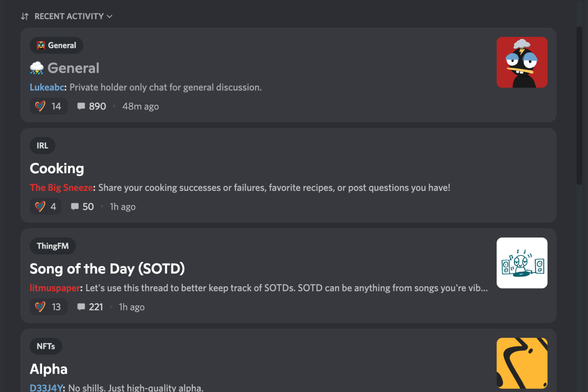The height and width of the screenshot is (392, 588).
Task: Click the sort arrows icon beside Recent Activity
Action: (25, 16)
